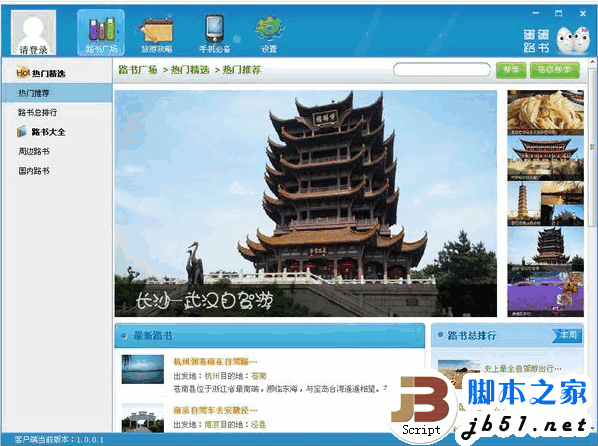Open 路书总排行 in the sidebar
This screenshot has width=598, height=446.
click(37, 113)
